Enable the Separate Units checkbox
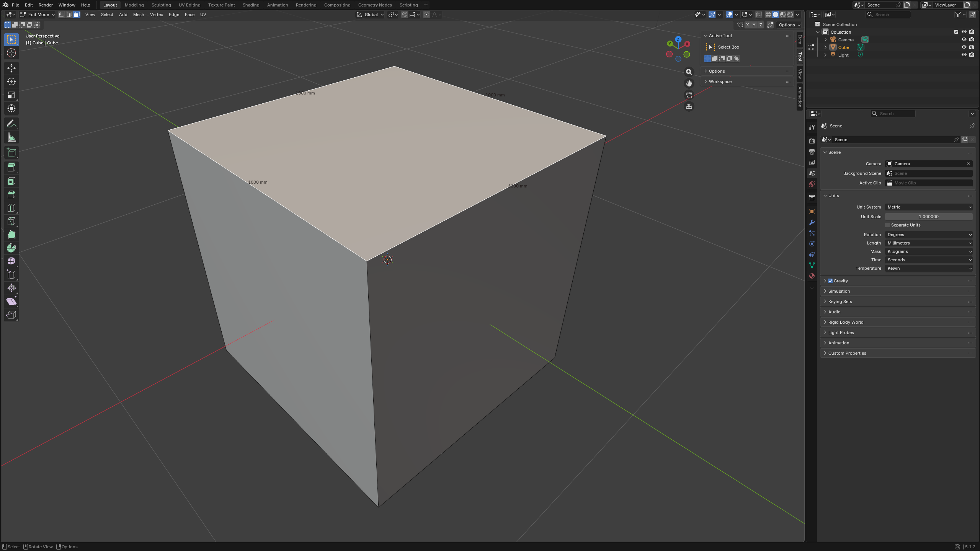The image size is (980, 551). [x=887, y=225]
